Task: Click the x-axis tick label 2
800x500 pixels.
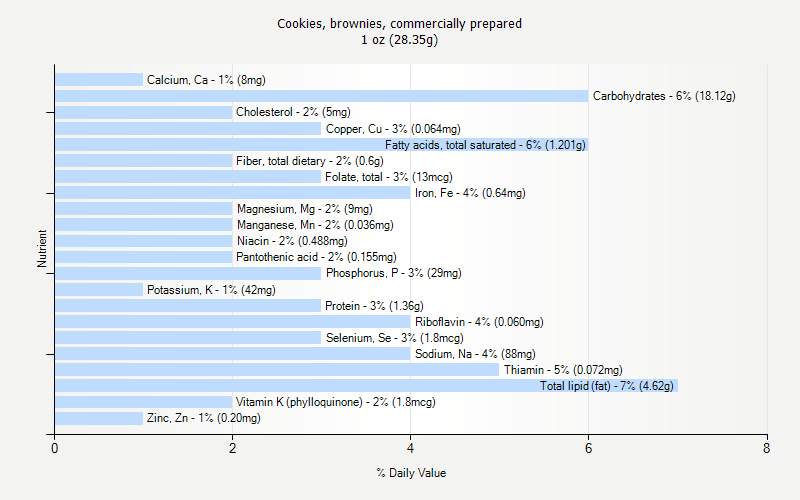Action: (233, 448)
